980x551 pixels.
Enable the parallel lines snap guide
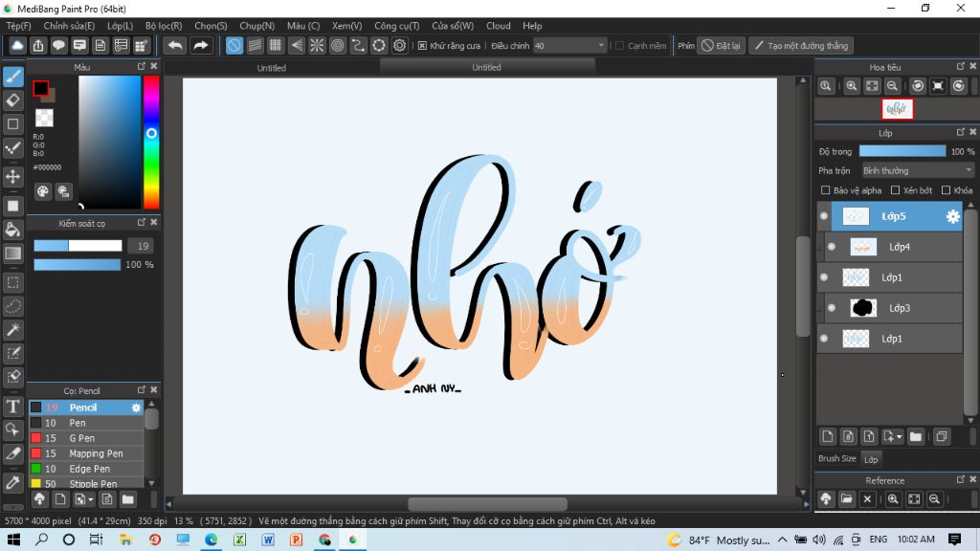coord(255,46)
